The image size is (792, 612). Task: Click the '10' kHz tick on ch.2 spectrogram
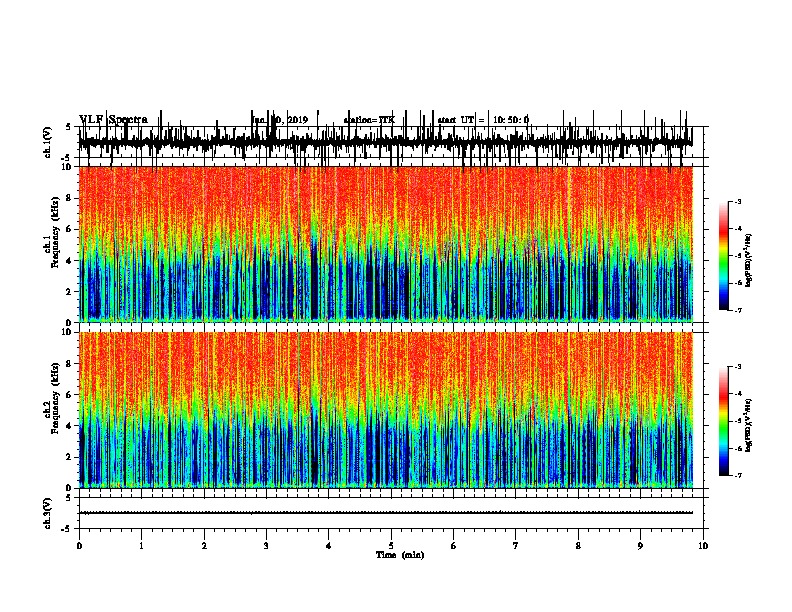pyautogui.click(x=67, y=332)
